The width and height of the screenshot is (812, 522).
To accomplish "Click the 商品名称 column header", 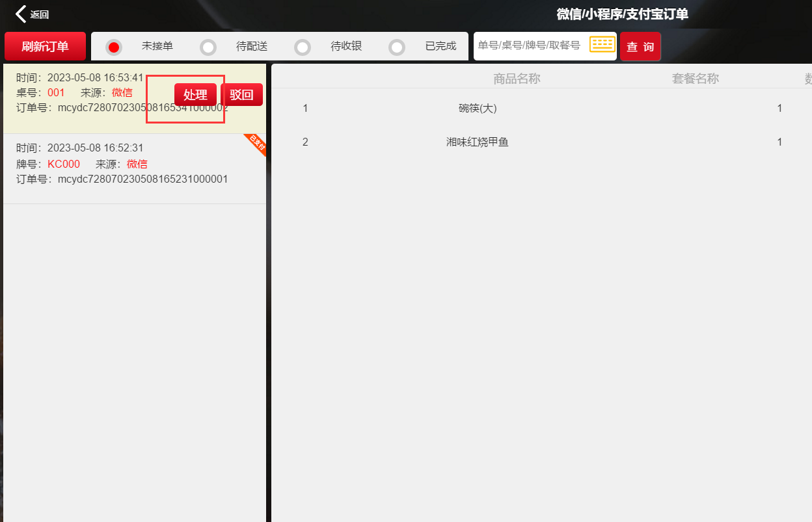I will pos(517,79).
